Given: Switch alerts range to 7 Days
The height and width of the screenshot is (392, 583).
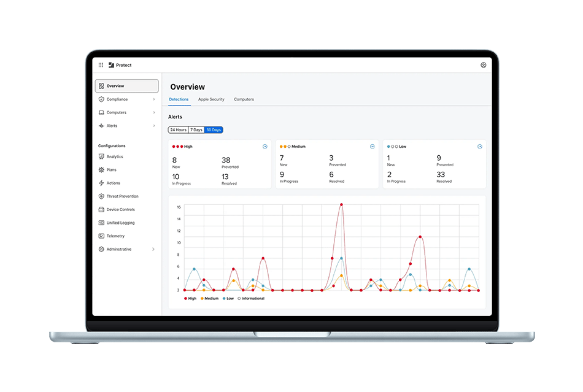Looking at the screenshot, I should [x=196, y=130].
